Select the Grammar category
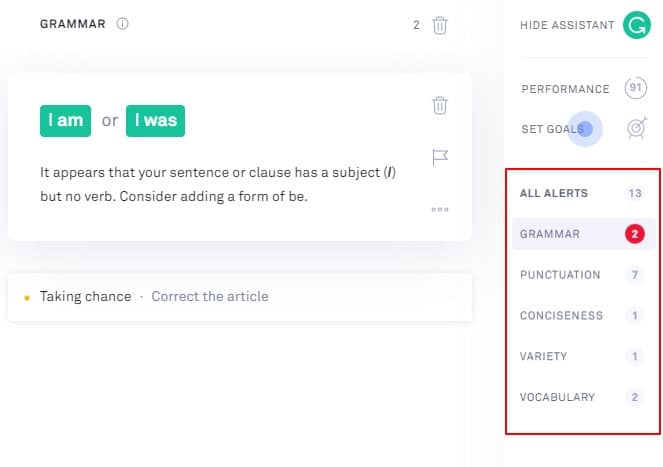This screenshot has width=663, height=467. tap(584, 234)
